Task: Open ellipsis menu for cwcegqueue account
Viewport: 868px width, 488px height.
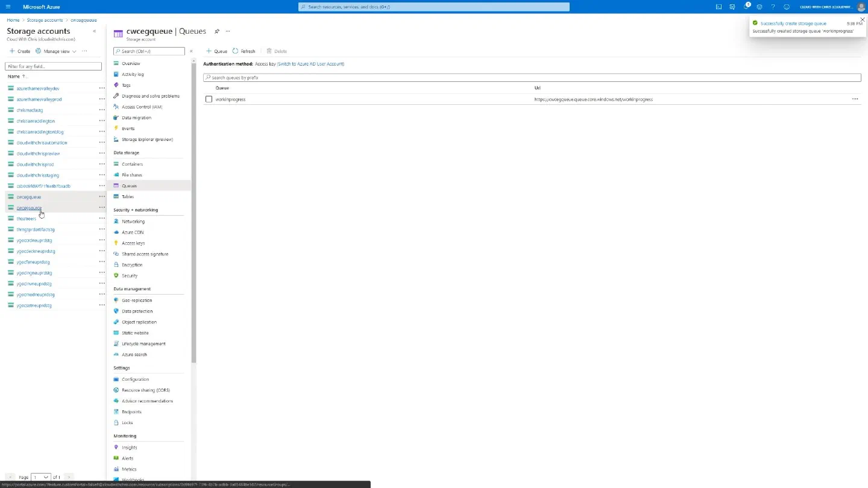Action: tap(102, 197)
